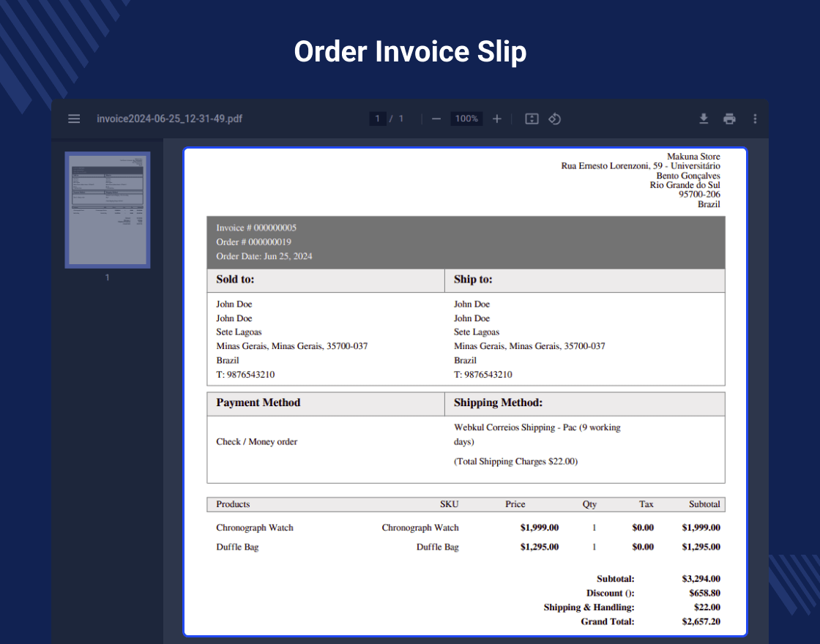820x644 pixels.
Task: Click the $1,295.00 subtotal of Duffle Bag
Action: click(701, 547)
